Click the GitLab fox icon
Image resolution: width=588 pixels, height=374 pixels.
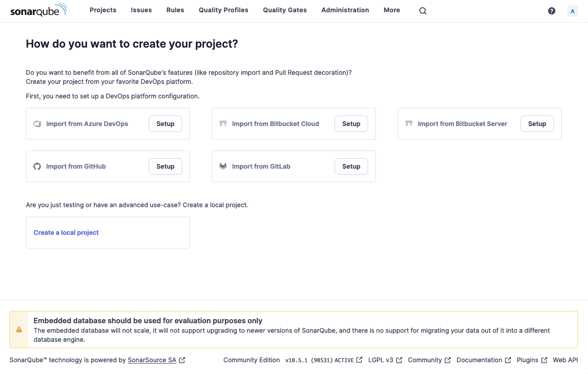[x=223, y=166]
